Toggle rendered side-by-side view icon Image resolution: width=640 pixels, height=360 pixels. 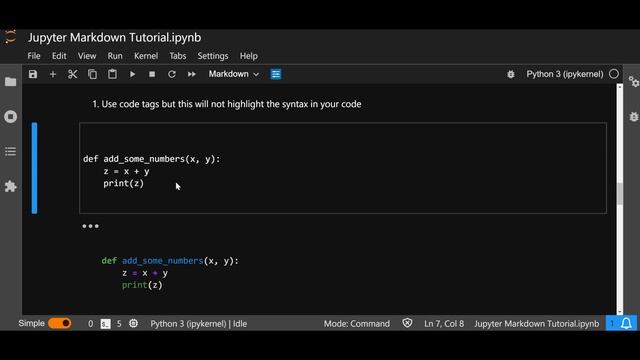point(276,74)
